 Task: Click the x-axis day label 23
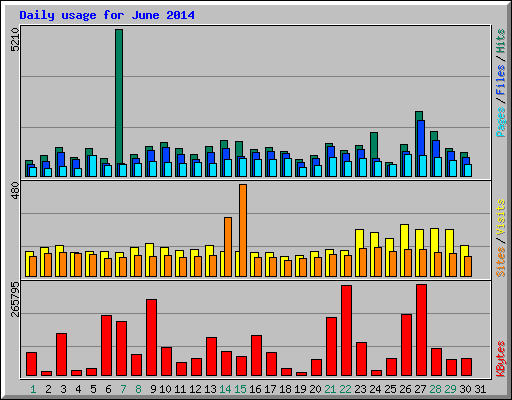pyautogui.click(x=360, y=389)
